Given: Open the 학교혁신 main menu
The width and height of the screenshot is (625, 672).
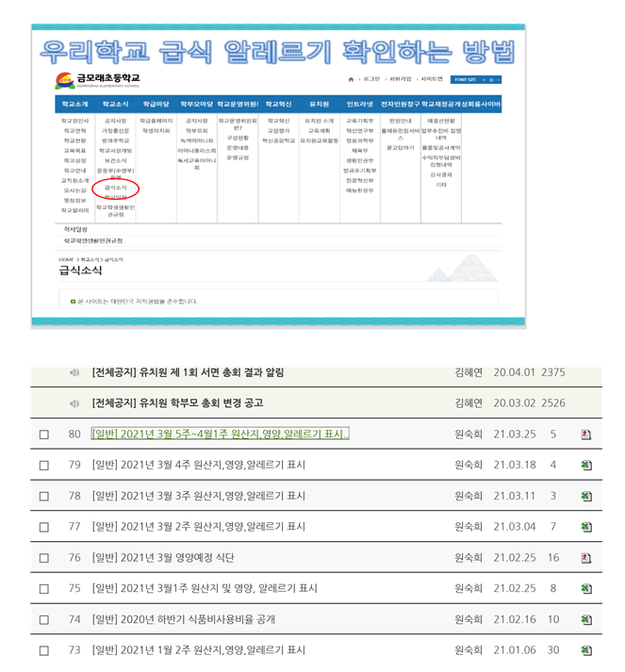Looking at the screenshot, I should pos(278,104).
